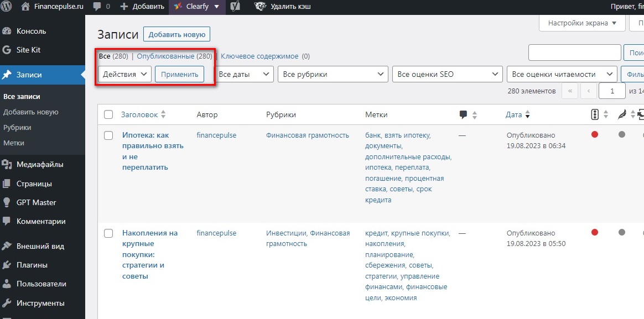The height and width of the screenshot is (319, 644).
Task: Sort by comments column bubble icon
Action: click(464, 114)
